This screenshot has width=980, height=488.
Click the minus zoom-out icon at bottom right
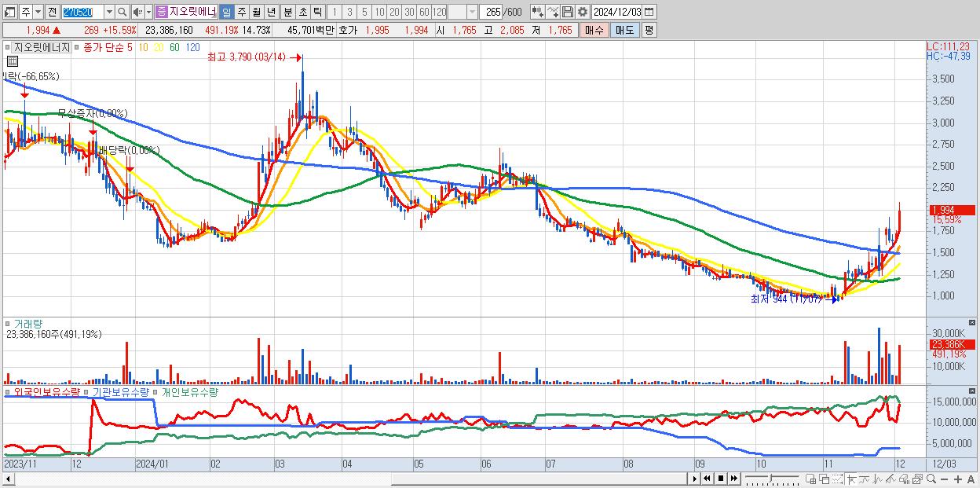[x=945, y=479]
